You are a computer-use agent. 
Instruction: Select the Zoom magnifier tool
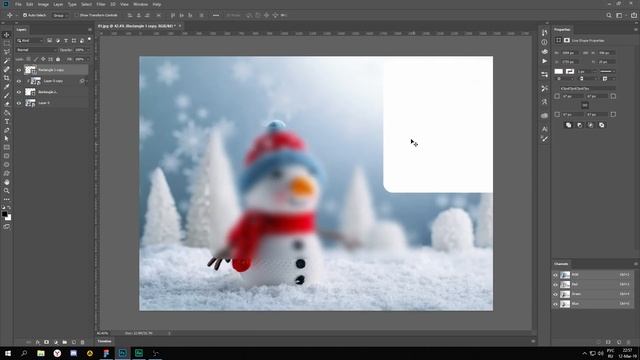tap(7, 191)
